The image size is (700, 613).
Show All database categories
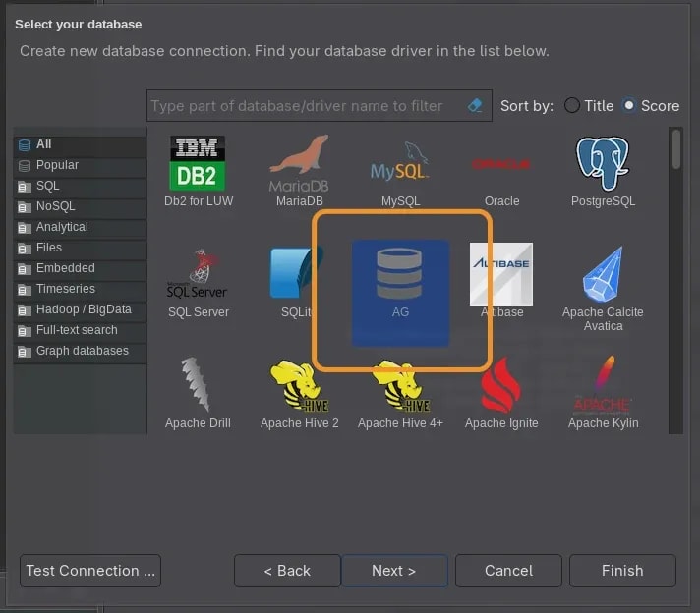coord(80,144)
